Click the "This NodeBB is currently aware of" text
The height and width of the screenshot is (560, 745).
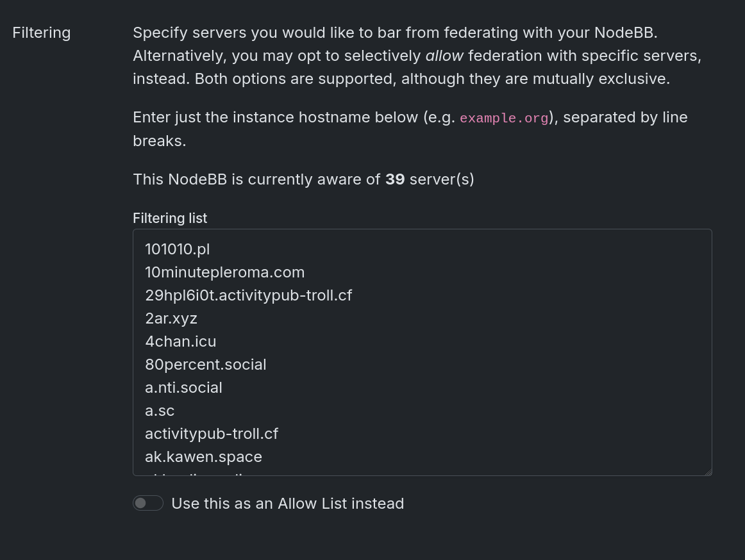click(256, 179)
